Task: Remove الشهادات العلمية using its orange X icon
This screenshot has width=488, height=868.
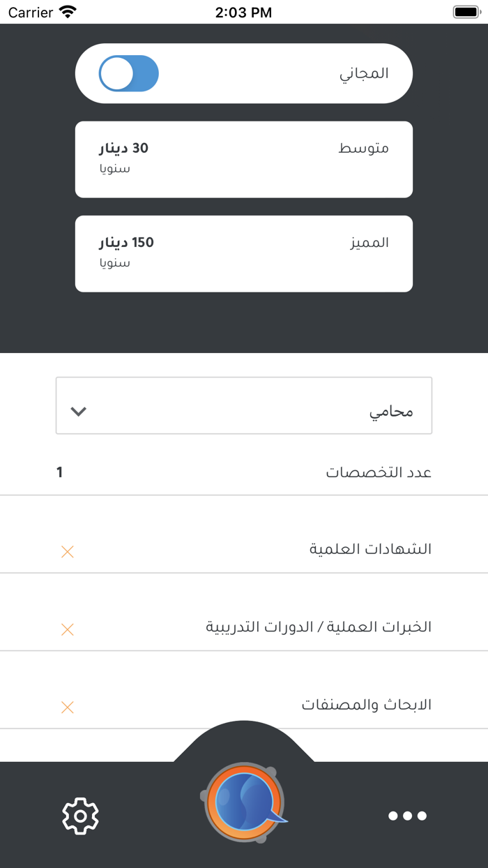Action: pyautogui.click(x=67, y=551)
